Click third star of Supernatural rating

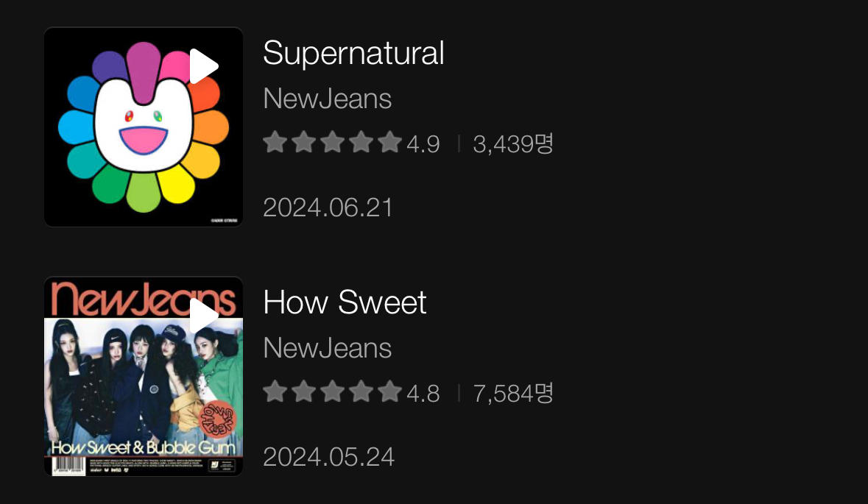coord(332,142)
